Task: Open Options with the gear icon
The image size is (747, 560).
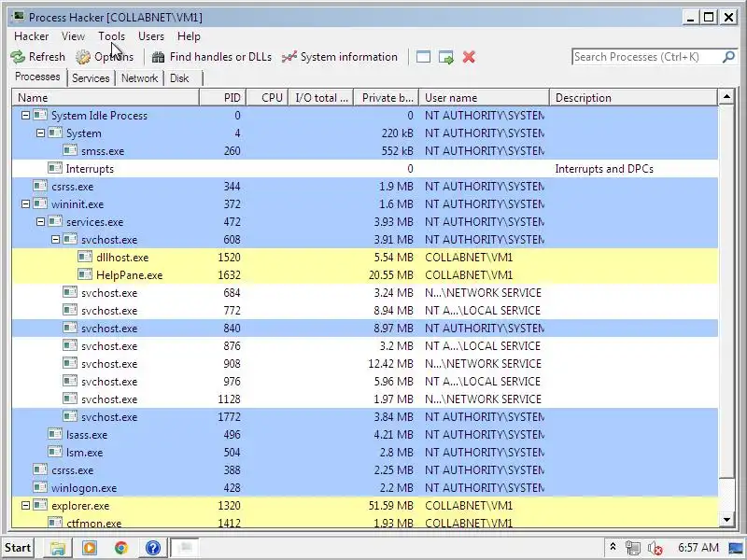Action: pyautogui.click(x=83, y=57)
